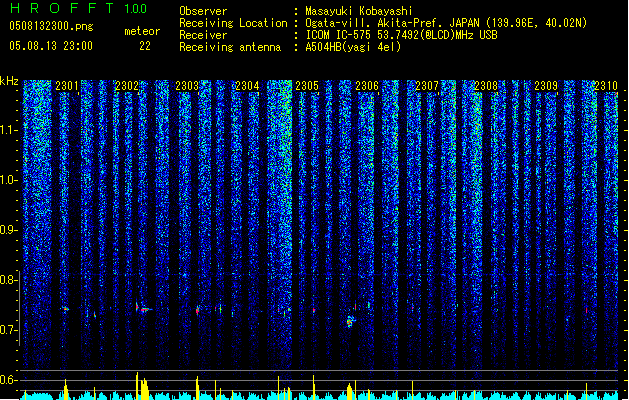Click the 'Observer' field label
Viewport: 629px width, 400px height.
203,11
